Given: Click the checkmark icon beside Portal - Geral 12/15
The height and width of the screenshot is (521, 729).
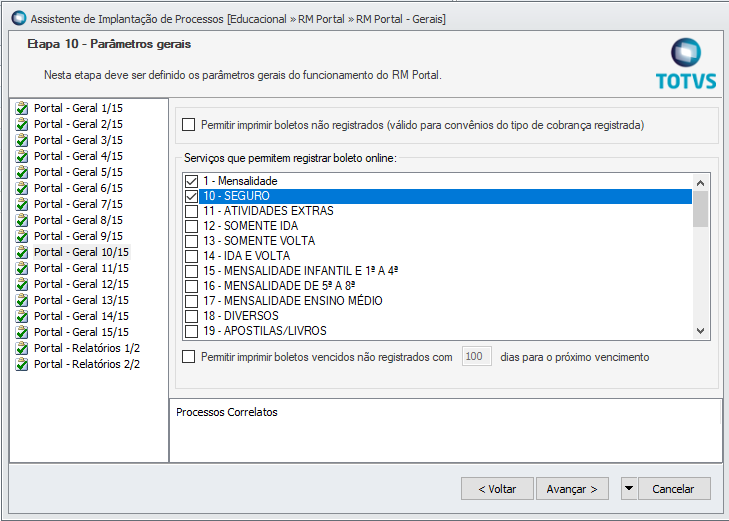Looking at the screenshot, I should coord(21,284).
